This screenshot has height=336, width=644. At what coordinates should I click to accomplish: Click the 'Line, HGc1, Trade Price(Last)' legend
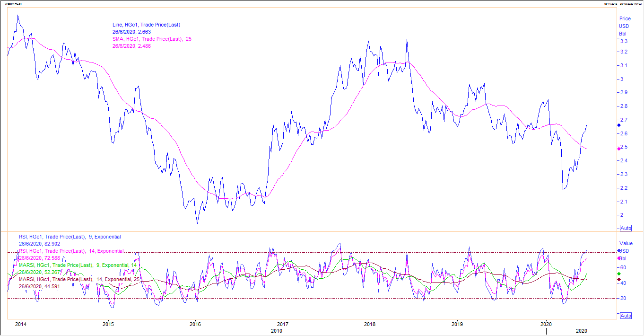click(147, 25)
